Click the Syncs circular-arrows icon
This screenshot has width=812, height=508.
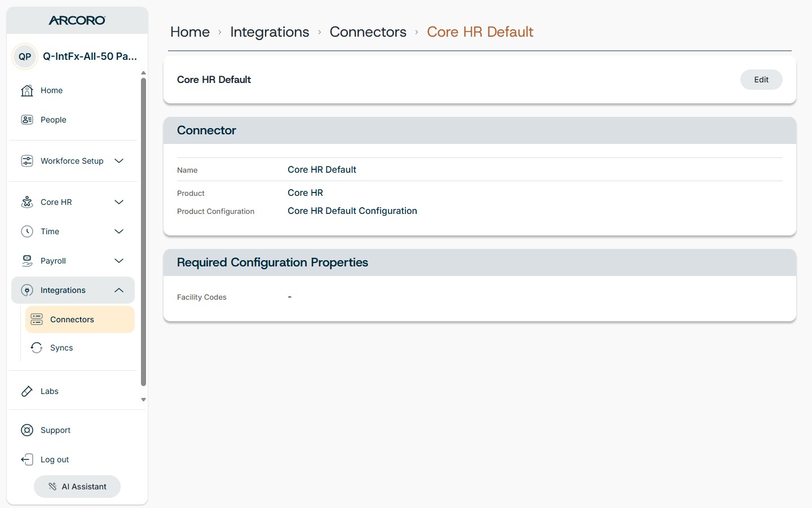[37, 348]
